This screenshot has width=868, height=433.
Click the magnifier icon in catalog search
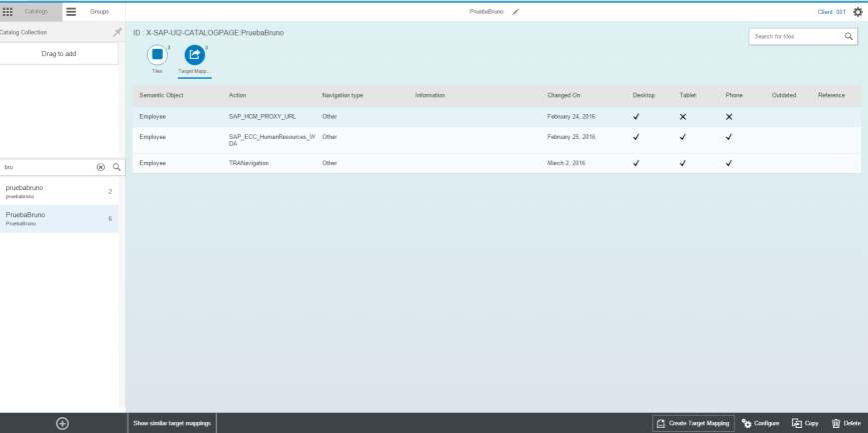click(x=116, y=167)
